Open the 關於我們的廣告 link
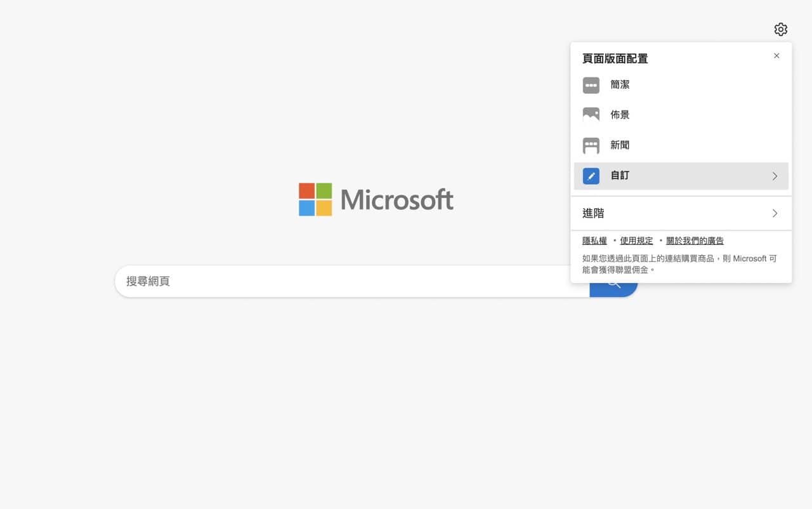Viewport: 812px width, 509px height. [695, 241]
